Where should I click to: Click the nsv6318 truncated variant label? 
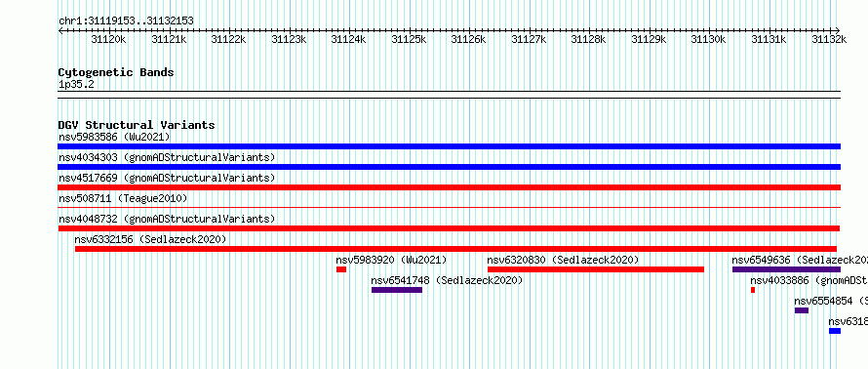[848, 321]
